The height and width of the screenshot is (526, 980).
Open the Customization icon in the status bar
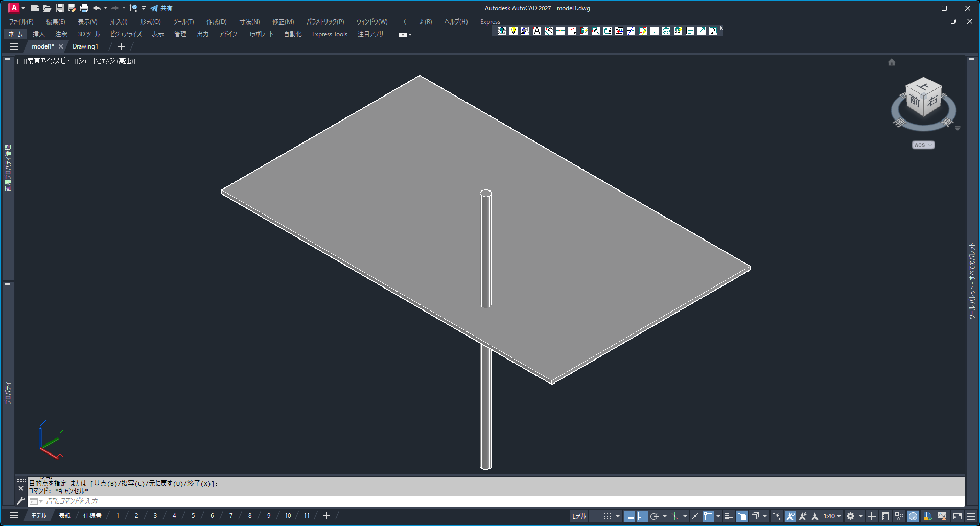click(971, 516)
